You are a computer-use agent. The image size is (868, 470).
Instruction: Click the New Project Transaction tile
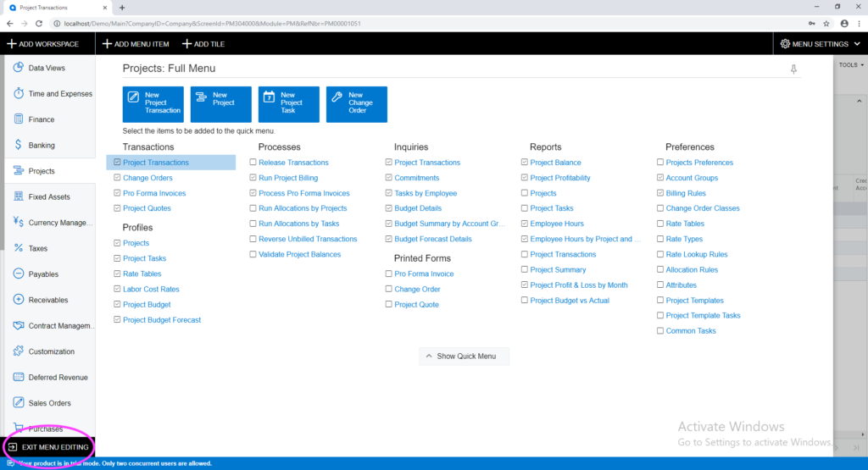153,104
